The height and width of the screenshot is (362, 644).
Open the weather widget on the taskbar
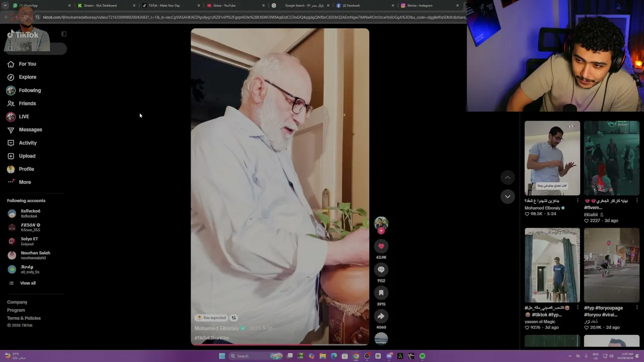pos(15,356)
